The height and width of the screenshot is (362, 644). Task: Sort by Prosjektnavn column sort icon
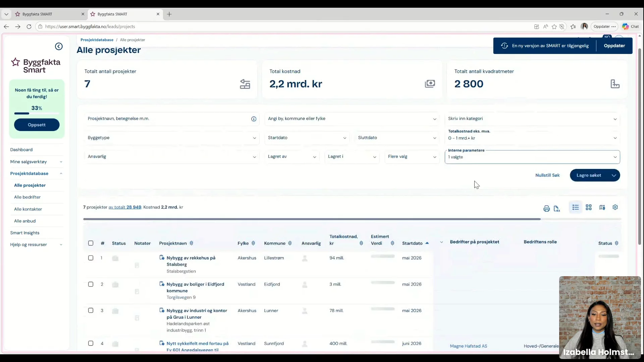click(192, 243)
